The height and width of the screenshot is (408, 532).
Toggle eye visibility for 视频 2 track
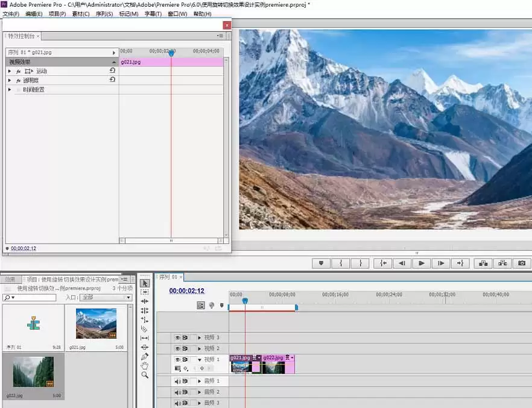[177, 348]
